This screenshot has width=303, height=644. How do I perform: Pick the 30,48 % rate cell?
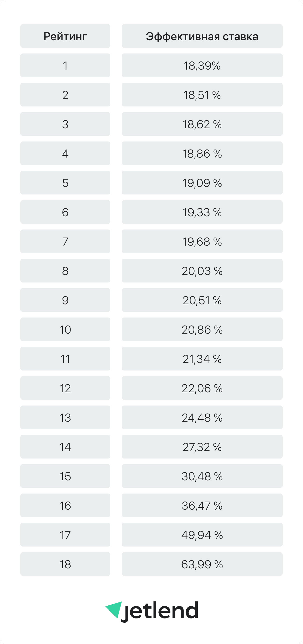pyautogui.click(x=202, y=476)
